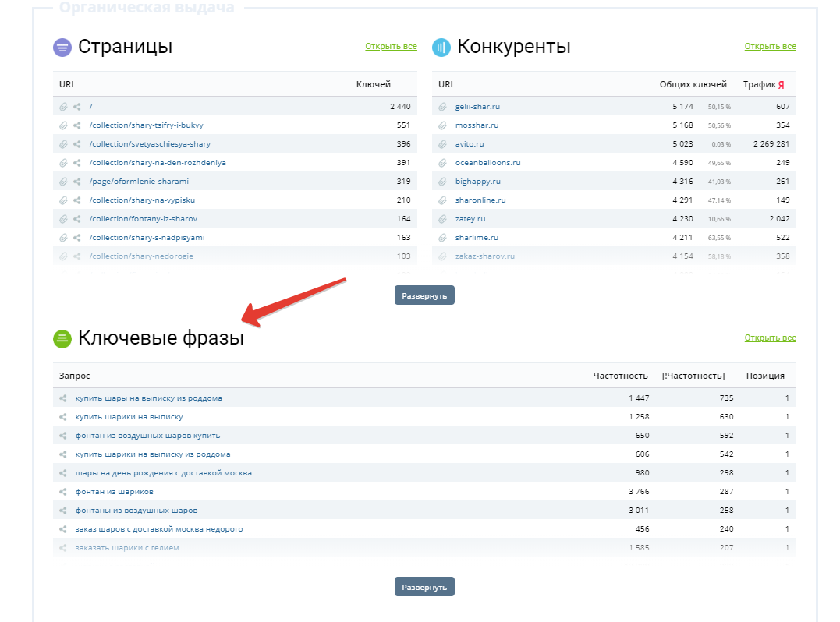The image size is (840, 622).
Task: Click the paperclip icon for root page /
Action: pos(63,107)
